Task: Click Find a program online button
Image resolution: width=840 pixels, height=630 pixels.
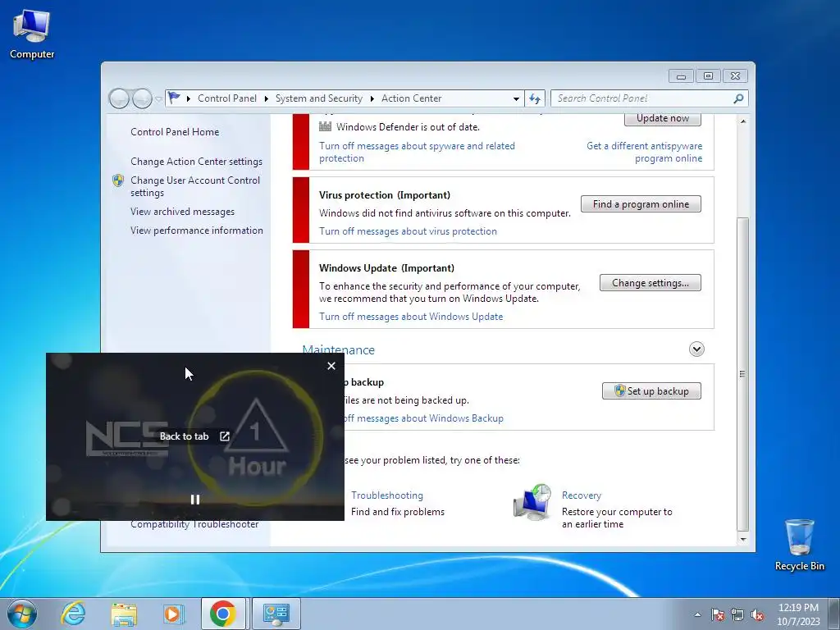Action: click(x=641, y=204)
